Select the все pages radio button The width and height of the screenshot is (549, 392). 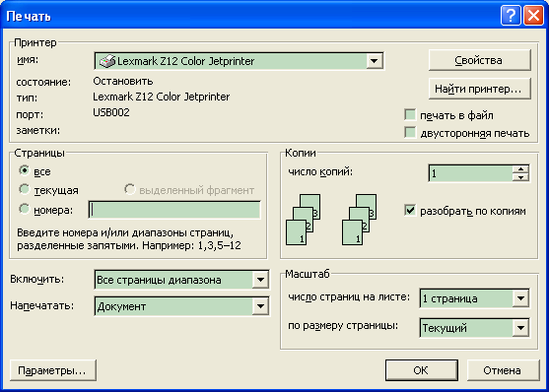coord(25,170)
